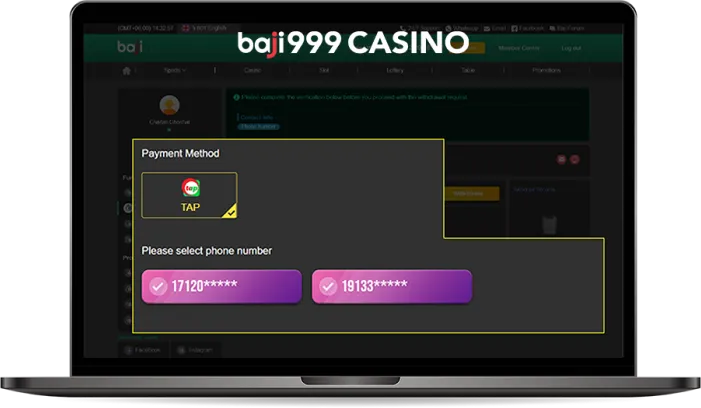
Task: Click the user avatar profile picture
Action: [x=169, y=105]
